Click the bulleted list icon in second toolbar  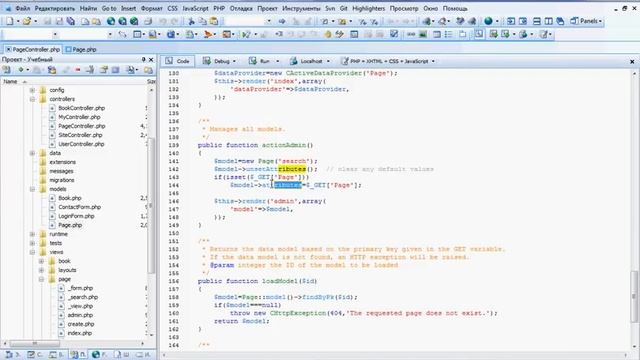449,35
